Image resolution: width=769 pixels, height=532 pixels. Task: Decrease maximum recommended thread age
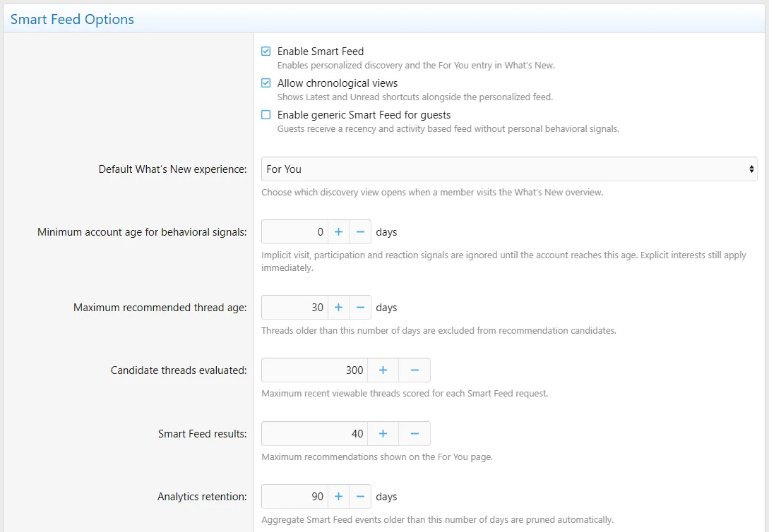(x=360, y=307)
